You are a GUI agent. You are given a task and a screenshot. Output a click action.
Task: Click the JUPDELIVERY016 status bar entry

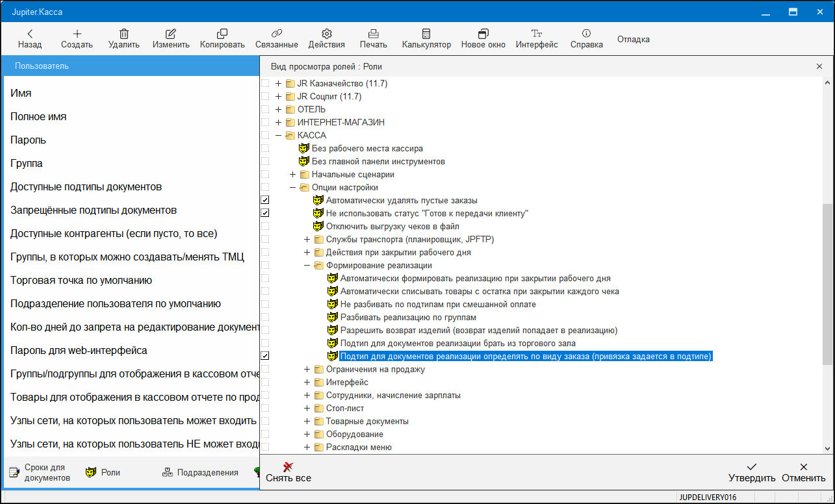[x=708, y=498]
